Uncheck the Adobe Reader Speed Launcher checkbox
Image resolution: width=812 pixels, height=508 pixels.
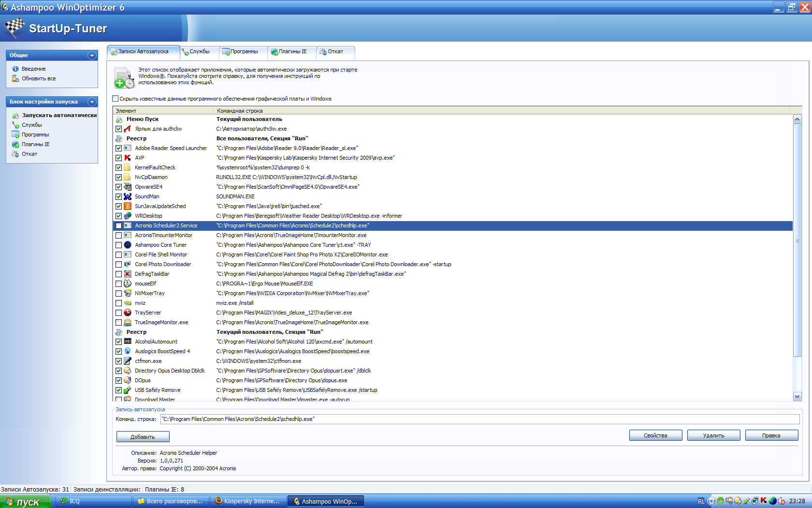pos(118,148)
